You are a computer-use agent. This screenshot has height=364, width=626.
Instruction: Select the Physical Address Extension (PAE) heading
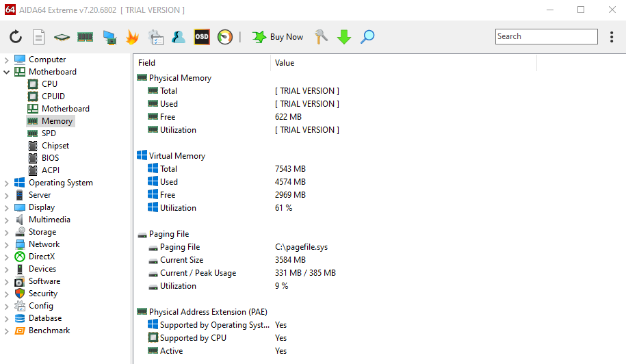(208, 312)
